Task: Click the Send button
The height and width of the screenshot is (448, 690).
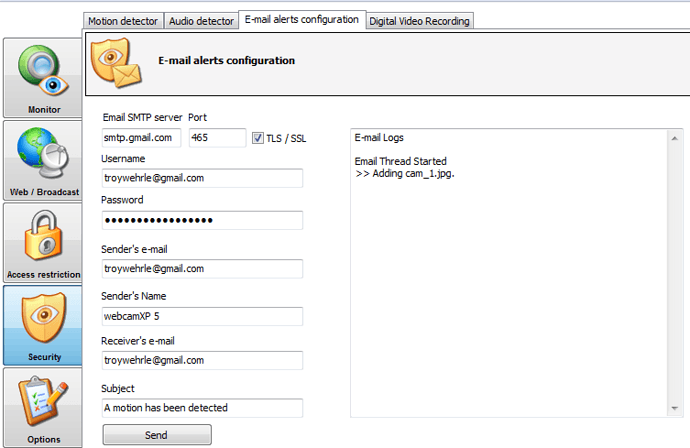Action: (x=157, y=435)
